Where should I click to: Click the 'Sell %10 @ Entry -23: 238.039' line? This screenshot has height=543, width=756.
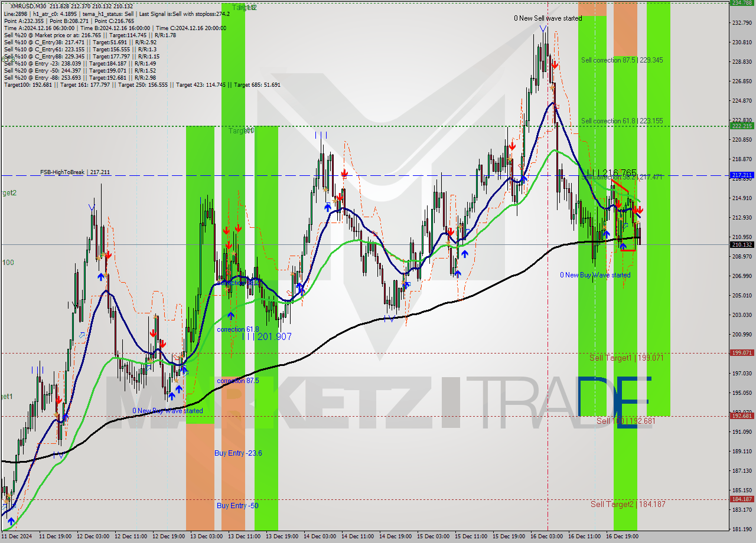pyautogui.click(x=80, y=63)
